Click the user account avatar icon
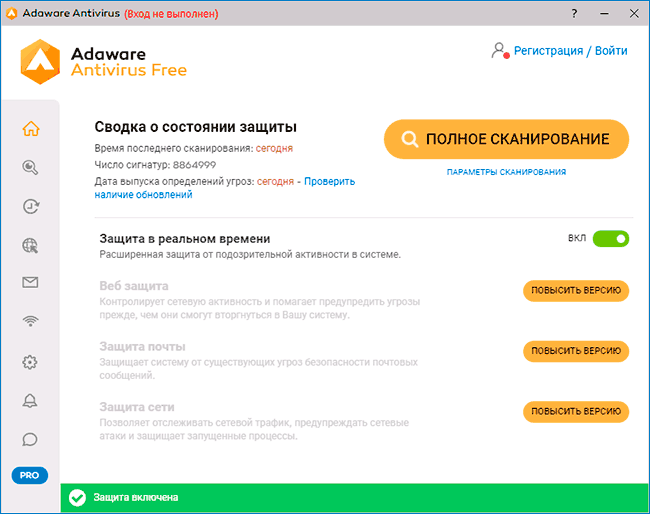The height and width of the screenshot is (514, 650). coord(500,51)
